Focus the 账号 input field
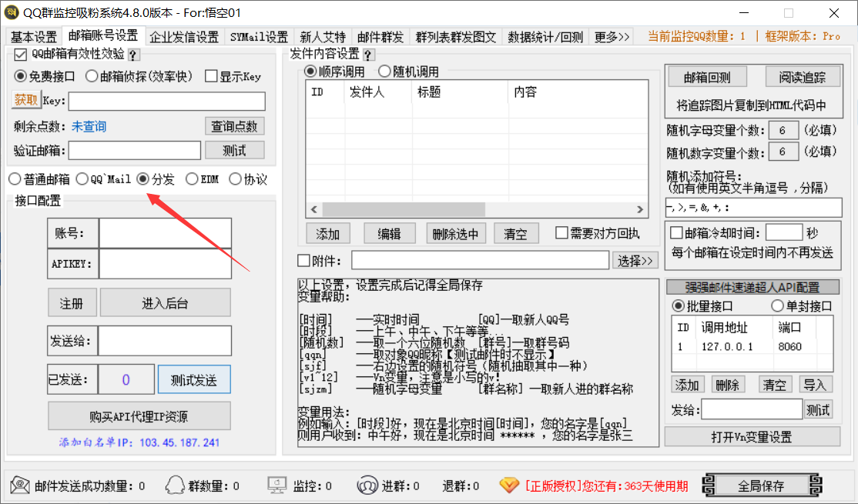This screenshot has width=858, height=504. pyautogui.click(x=166, y=233)
